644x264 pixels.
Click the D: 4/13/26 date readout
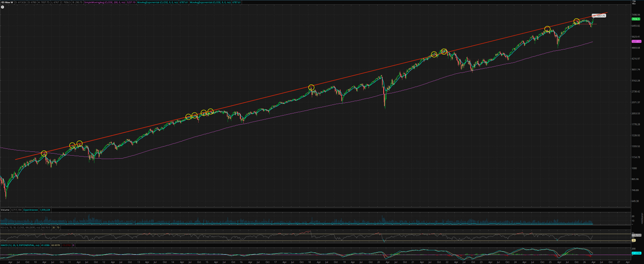coord(20,2)
